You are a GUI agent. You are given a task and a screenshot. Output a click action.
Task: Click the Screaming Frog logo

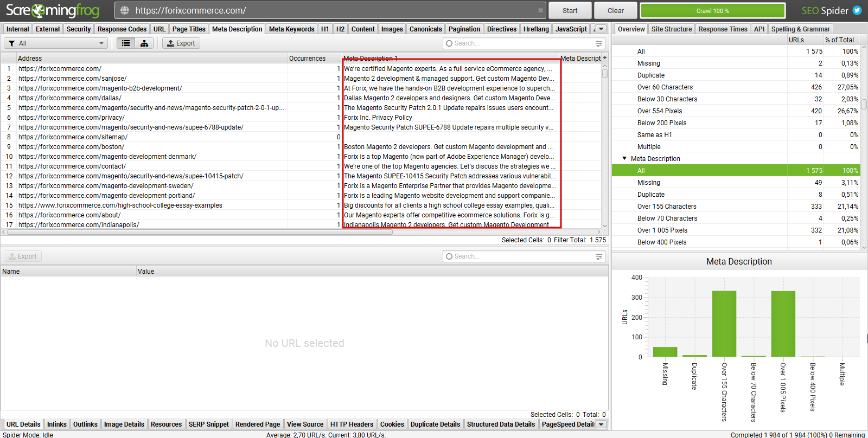coord(53,10)
